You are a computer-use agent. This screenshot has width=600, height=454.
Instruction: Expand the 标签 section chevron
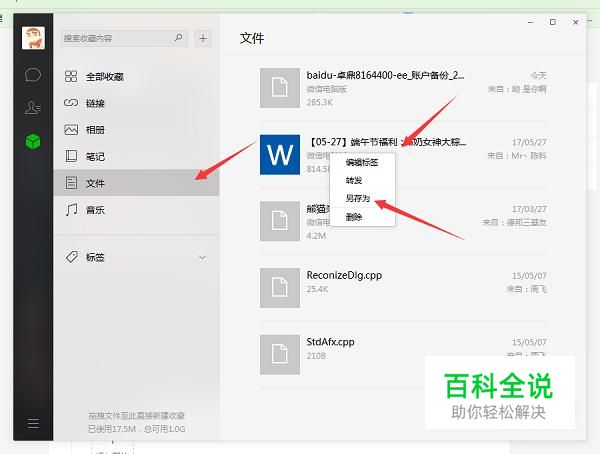202,258
